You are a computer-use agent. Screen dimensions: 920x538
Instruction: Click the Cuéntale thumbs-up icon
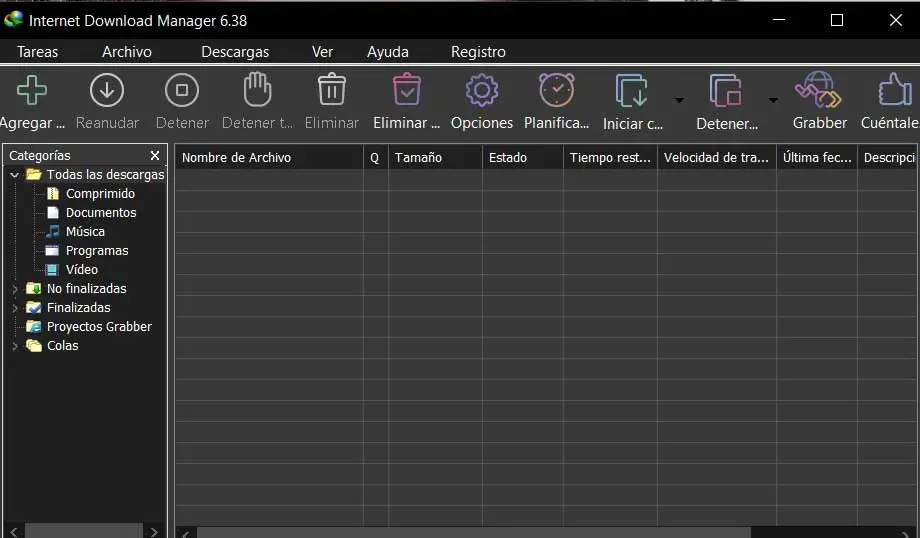[x=895, y=89]
